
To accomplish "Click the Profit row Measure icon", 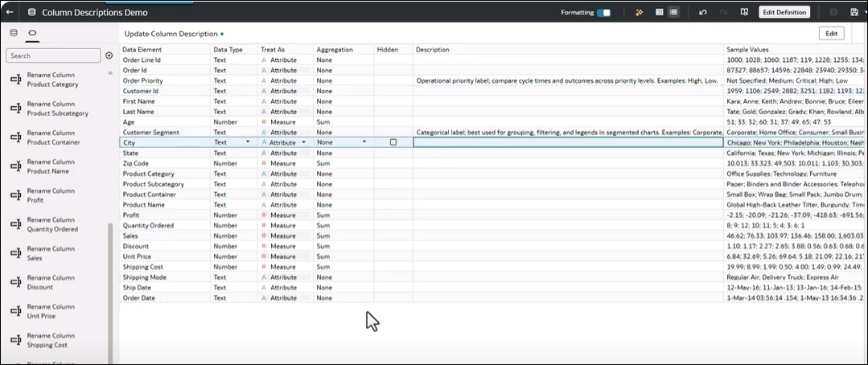I will pos(264,215).
